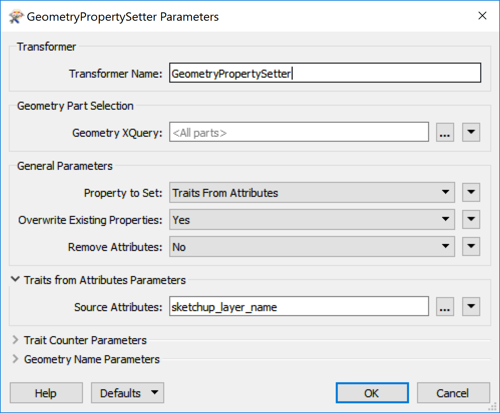Click the Geometry XQuery text field
Image resolution: width=500 pixels, height=413 pixels.
coord(299,132)
